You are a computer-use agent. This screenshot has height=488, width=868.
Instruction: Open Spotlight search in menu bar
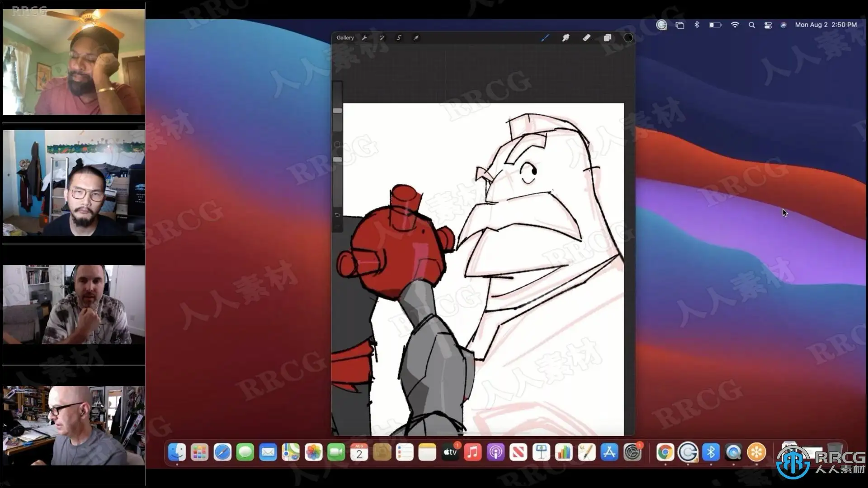click(751, 25)
